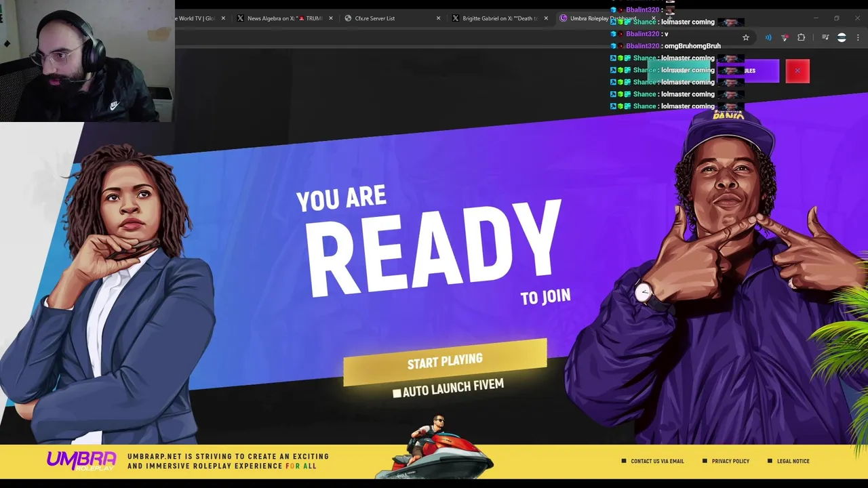Close the News Algebra on X tab
The image size is (868, 488).
330,18
